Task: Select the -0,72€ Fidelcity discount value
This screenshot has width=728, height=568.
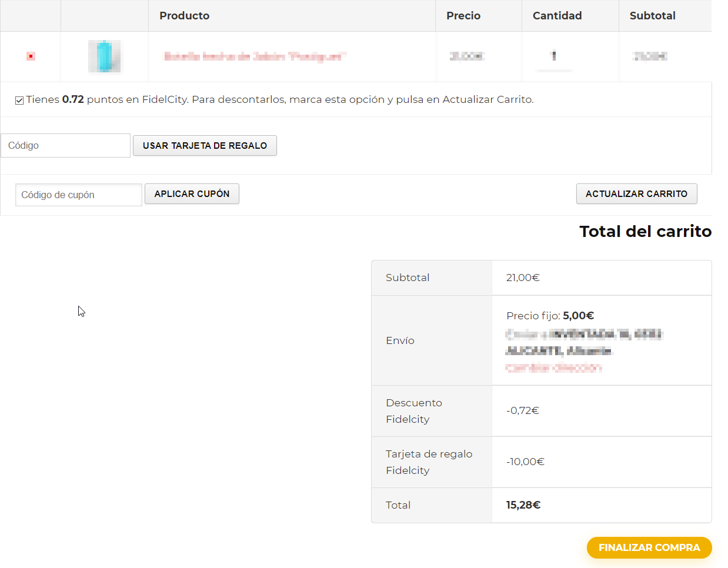Action: pos(522,410)
